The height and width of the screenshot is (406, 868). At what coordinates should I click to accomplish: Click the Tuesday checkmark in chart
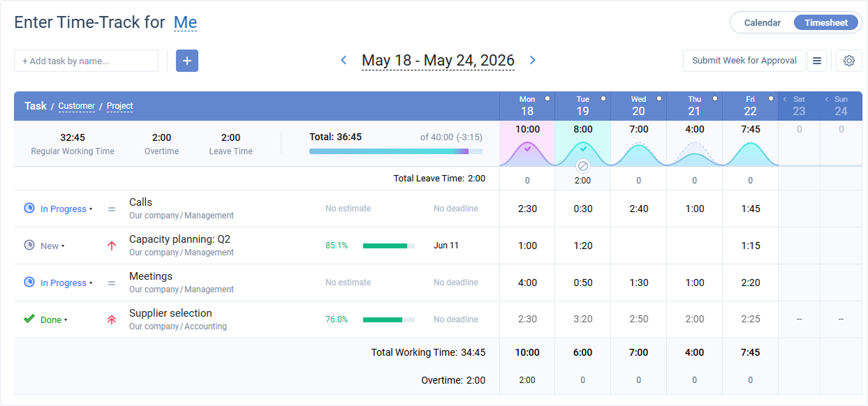click(583, 149)
